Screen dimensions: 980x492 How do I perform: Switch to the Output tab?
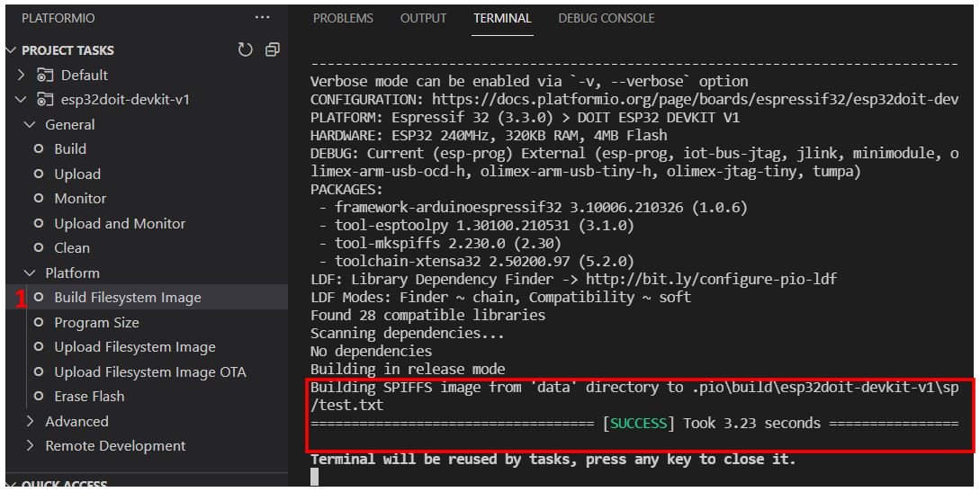pyautogui.click(x=423, y=18)
